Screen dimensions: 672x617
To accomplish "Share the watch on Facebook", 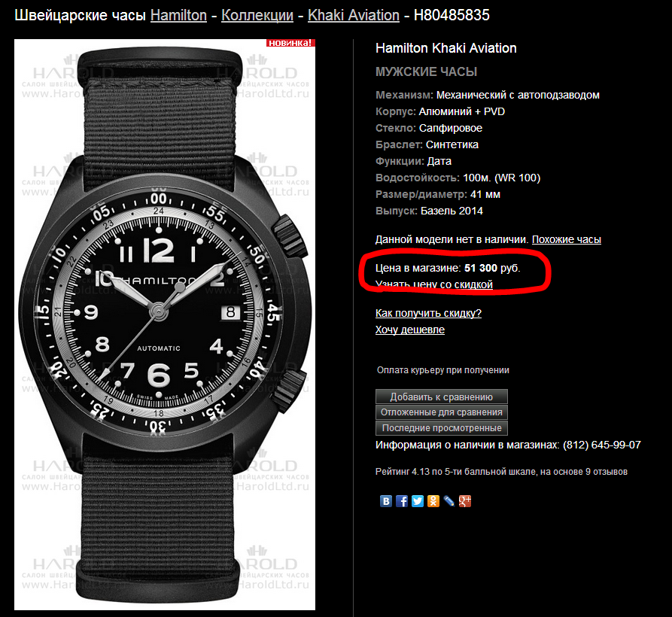I will (402, 501).
